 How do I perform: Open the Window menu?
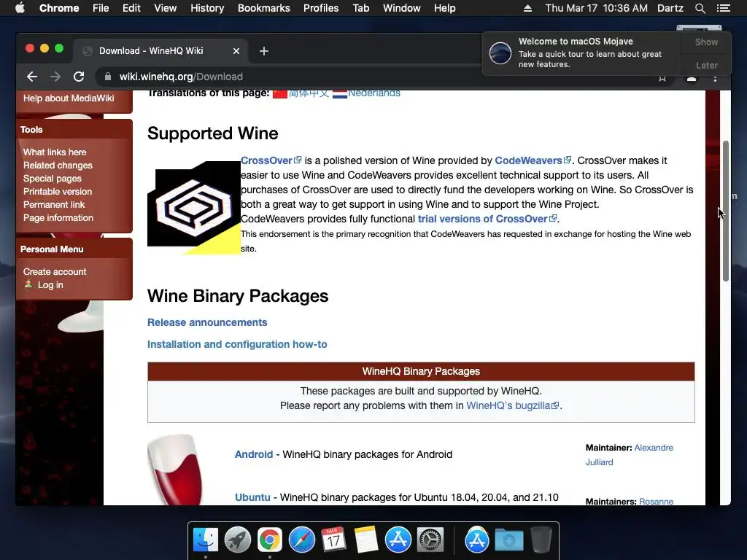pyautogui.click(x=402, y=8)
